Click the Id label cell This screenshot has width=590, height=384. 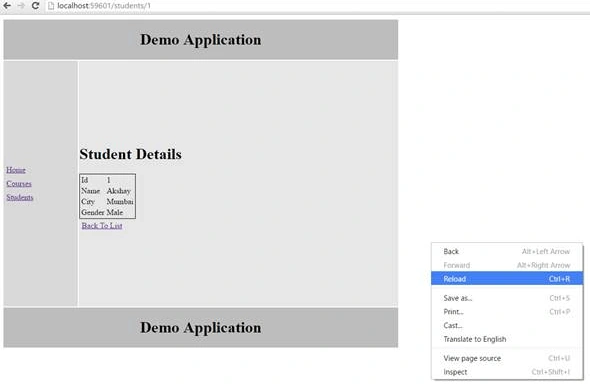pyautogui.click(x=85, y=180)
